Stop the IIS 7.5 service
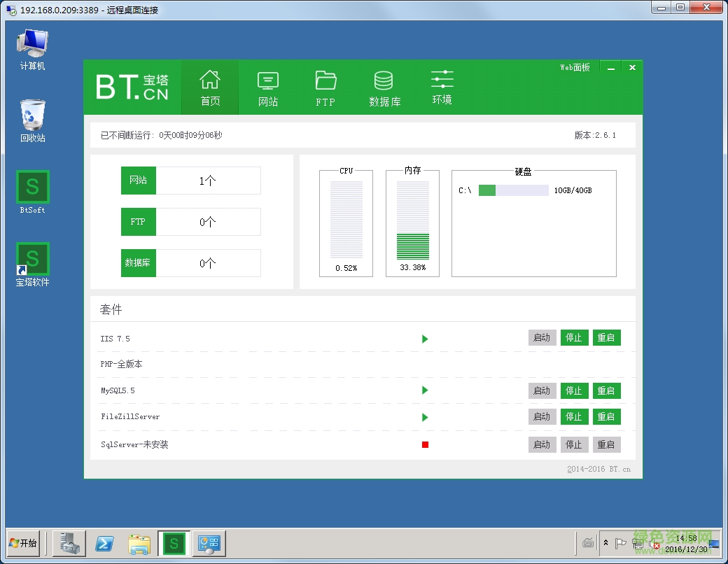This screenshot has height=564, width=728. [574, 338]
